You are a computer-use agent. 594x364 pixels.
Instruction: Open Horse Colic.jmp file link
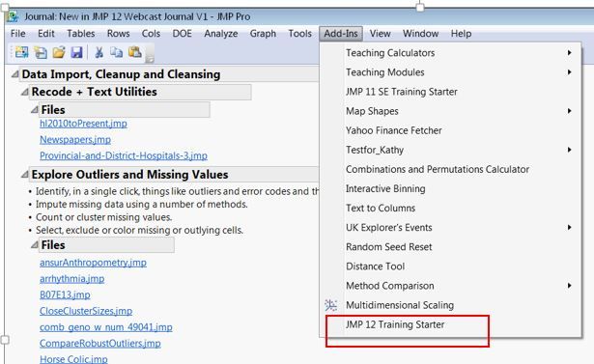pyautogui.click(x=73, y=359)
